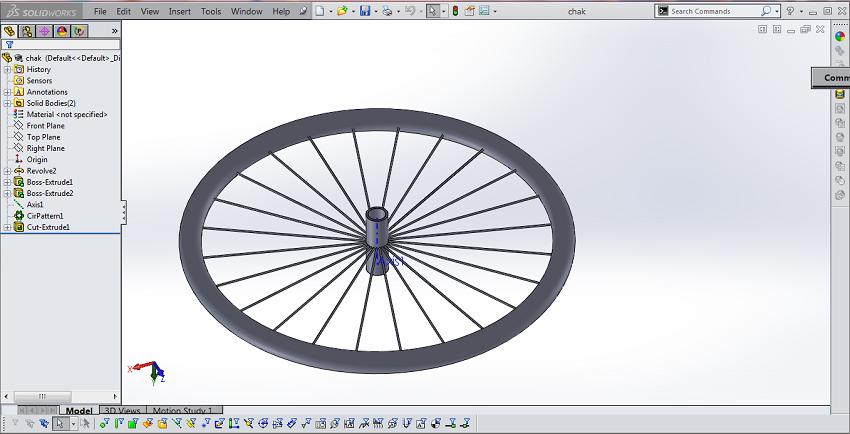Click the Appearances color ball in task pane
This screenshot has width=850, height=434.
coord(840,36)
